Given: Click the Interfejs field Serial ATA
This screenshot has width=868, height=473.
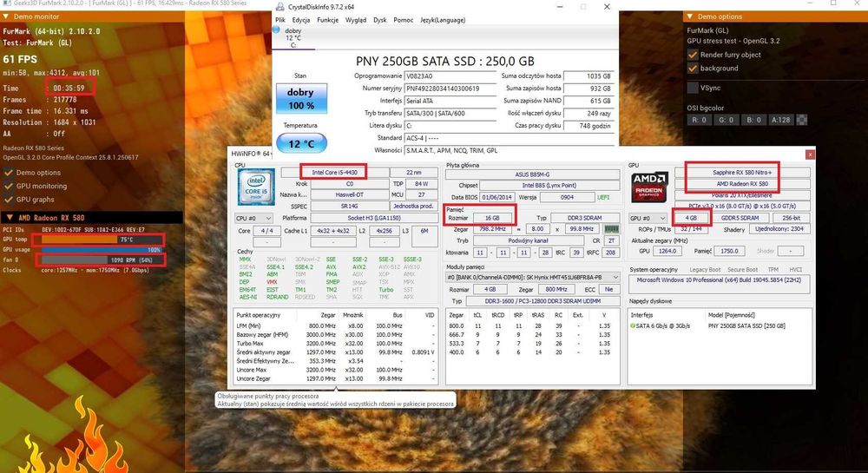Looking at the screenshot, I should tap(450, 101).
